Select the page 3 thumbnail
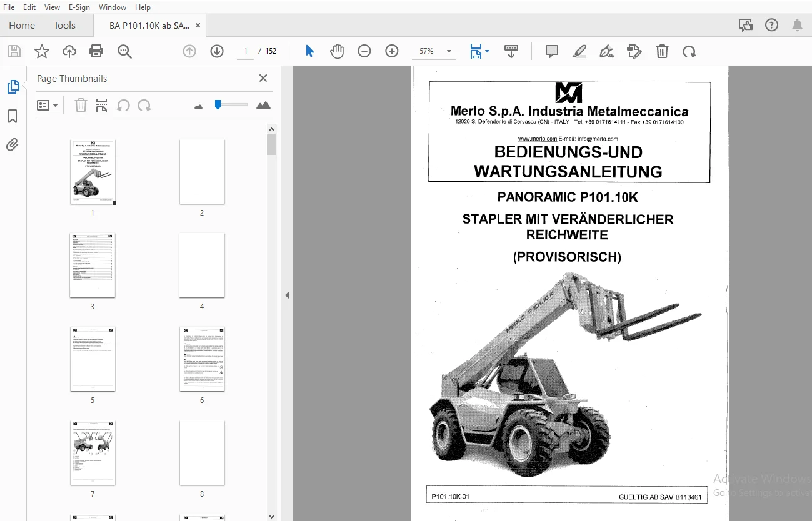Image resolution: width=812 pixels, height=521 pixels. pos(93,265)
